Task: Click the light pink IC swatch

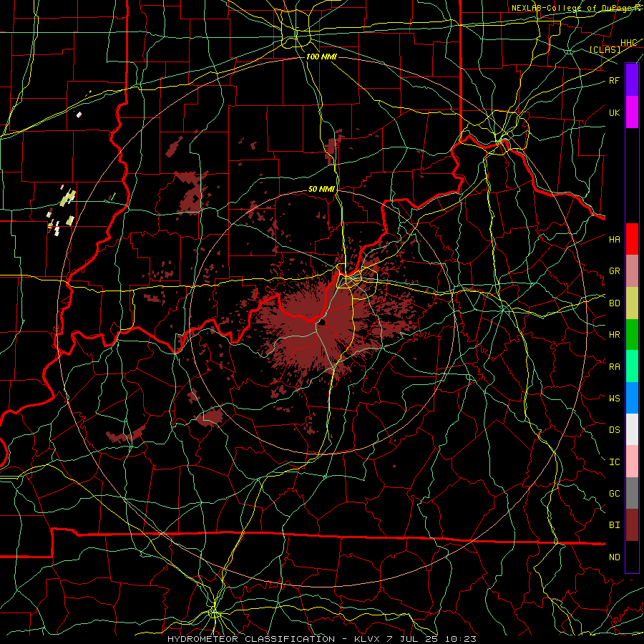Action: pos(632,462)
